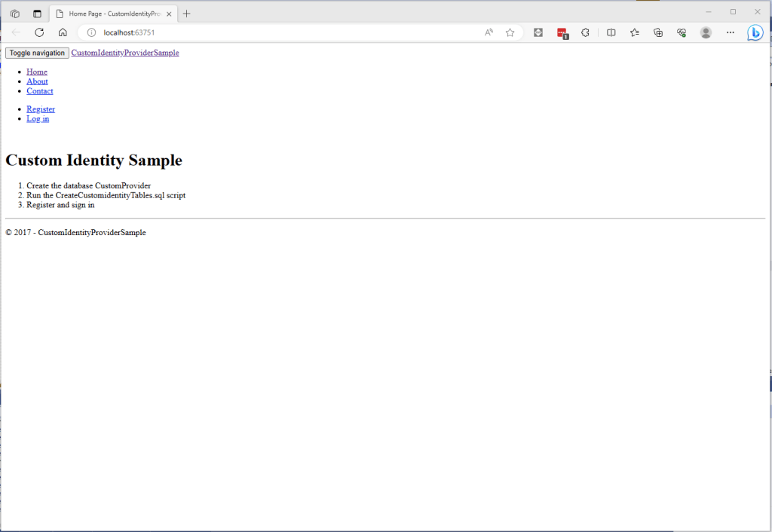Select the Home Page browser tab
This screenshot has height=532, width=772.
[113, 14]
